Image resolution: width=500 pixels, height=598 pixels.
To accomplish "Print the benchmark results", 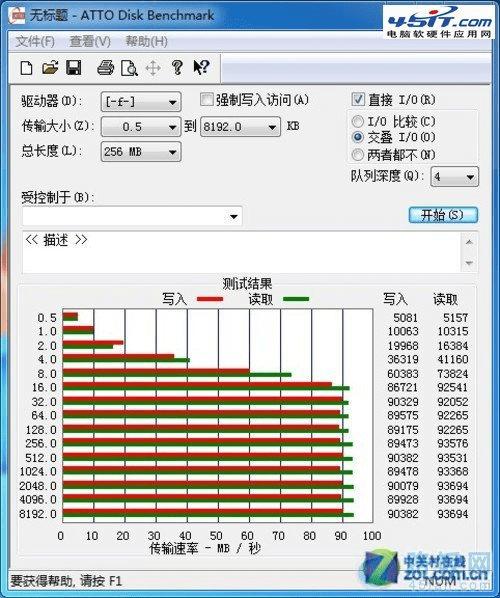I will coord(105,68).
